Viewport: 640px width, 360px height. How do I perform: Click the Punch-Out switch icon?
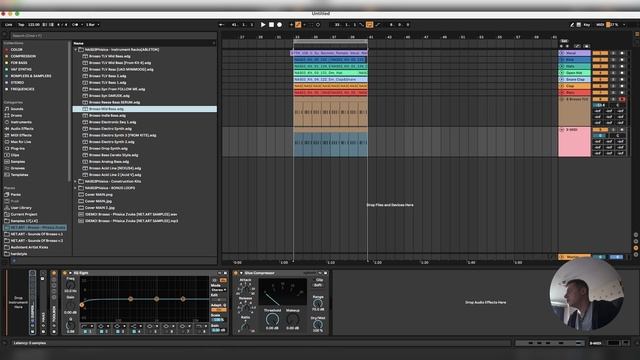point(378,24)
